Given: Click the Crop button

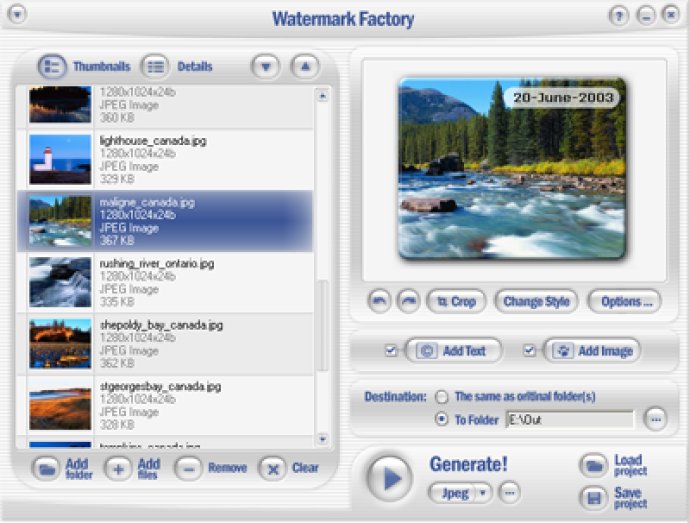Looking at the screenshot, I should tap(456, 302).
